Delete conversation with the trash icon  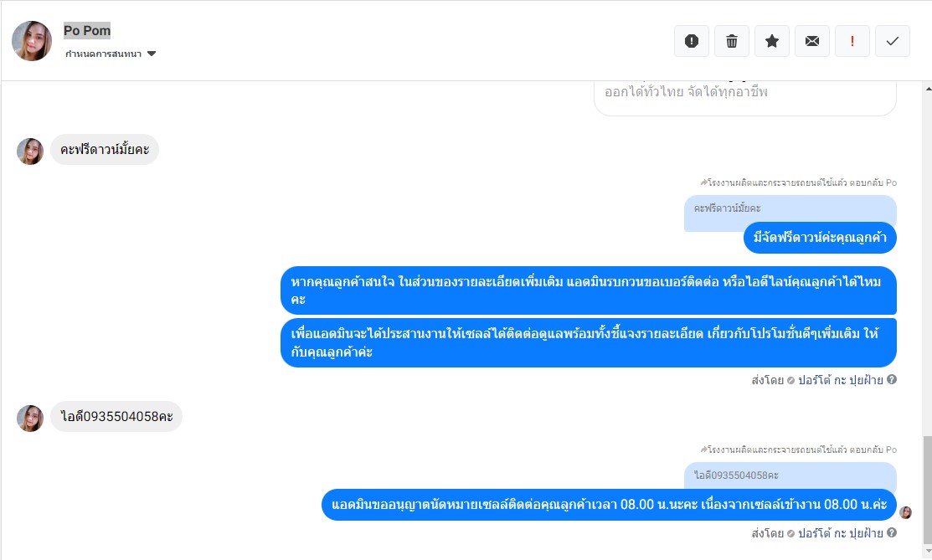(x=732, y=41)
